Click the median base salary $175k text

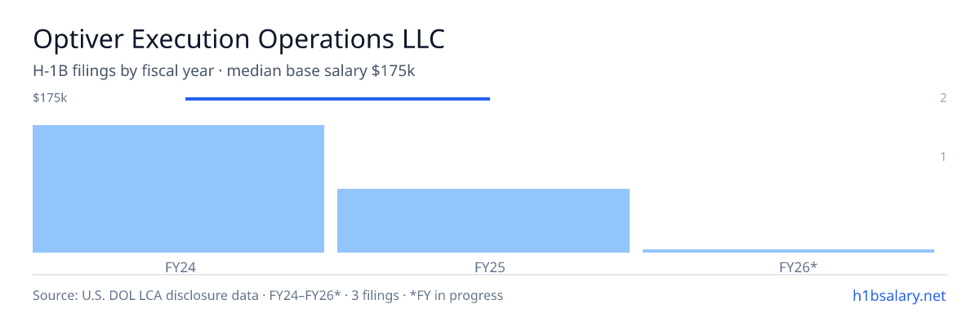[321, 71]
